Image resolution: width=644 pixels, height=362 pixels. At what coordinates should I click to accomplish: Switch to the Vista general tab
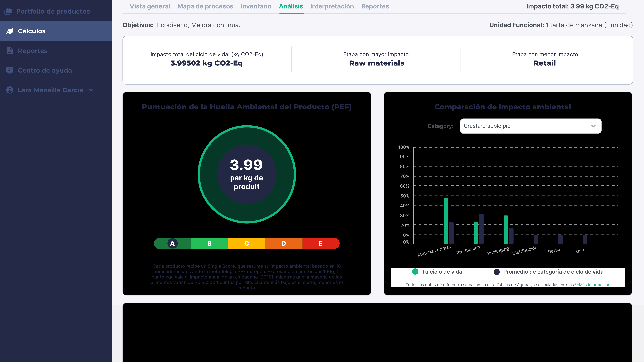150,6
